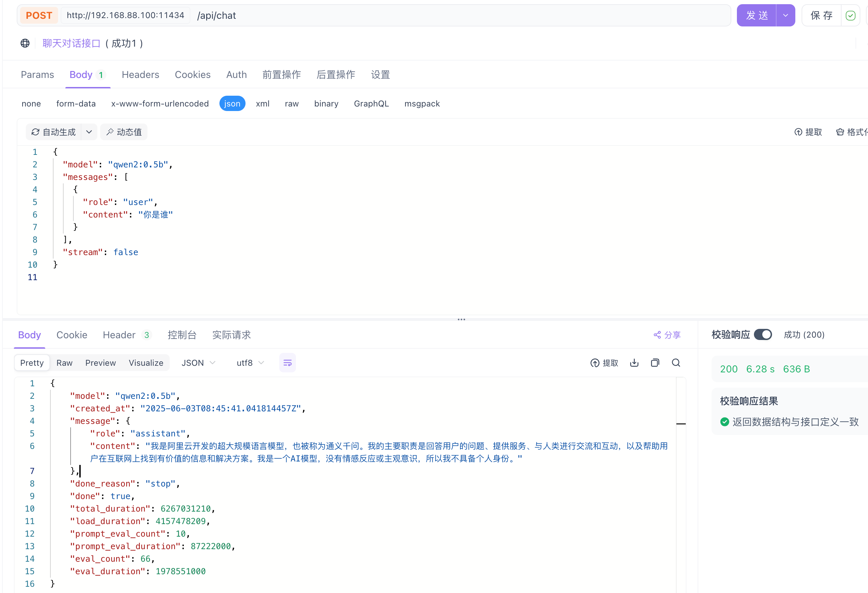The height and width of the screenshot is (593, 868).
Task: Click the 6.28 s response time
Action: coord(761,369)
